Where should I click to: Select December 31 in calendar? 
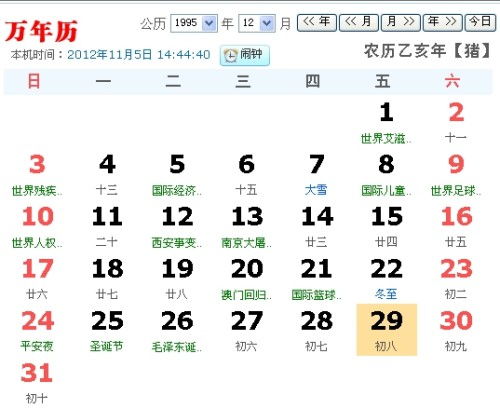tap(37, 383)
